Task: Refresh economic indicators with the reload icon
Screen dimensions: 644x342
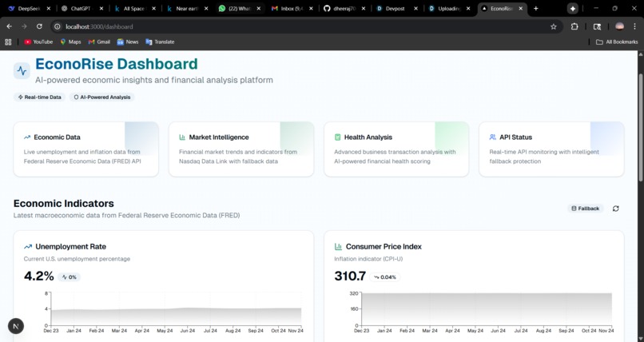Action: coord(616,209)
